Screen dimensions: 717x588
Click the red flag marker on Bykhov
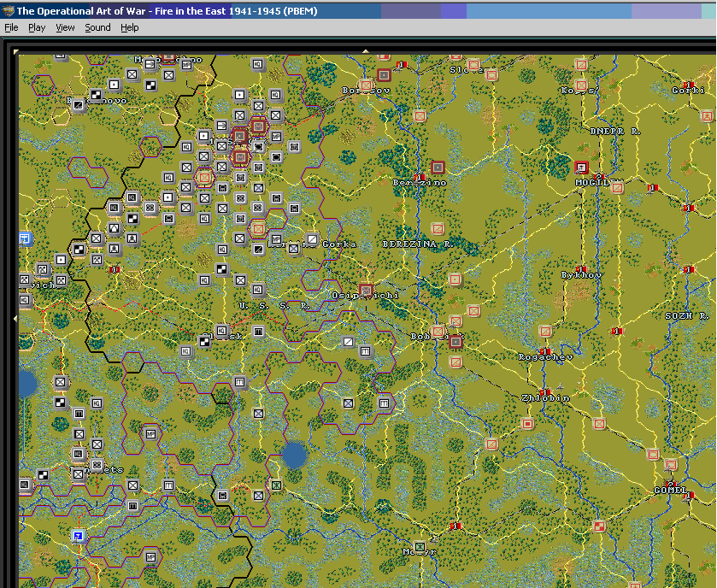coord(581,269)
